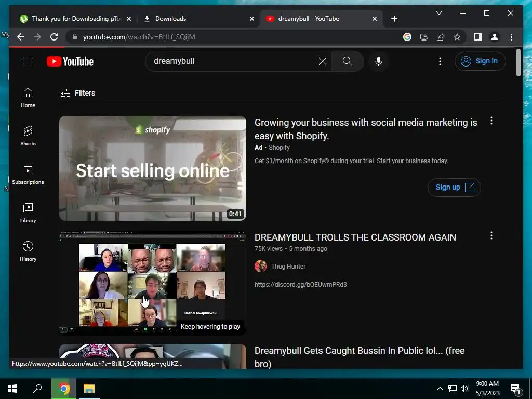Show hidden tray icons chevron

pos(440,389)
